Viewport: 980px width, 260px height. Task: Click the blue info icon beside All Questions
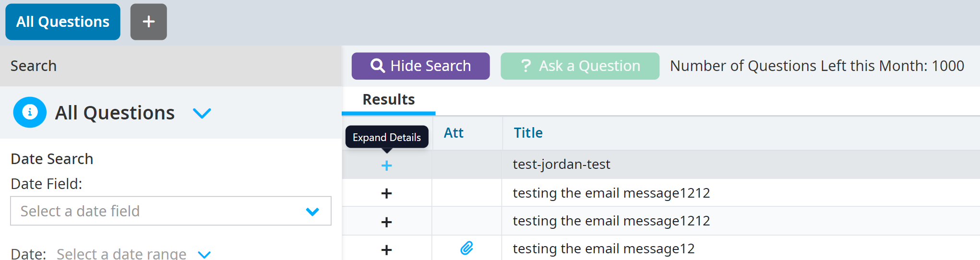pyautogui.click(x=30, y=112)
